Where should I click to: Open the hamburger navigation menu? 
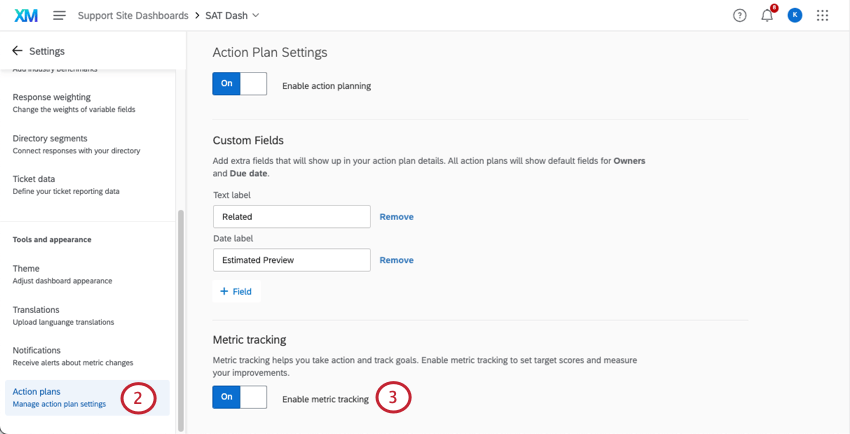[x=59, y=15]
